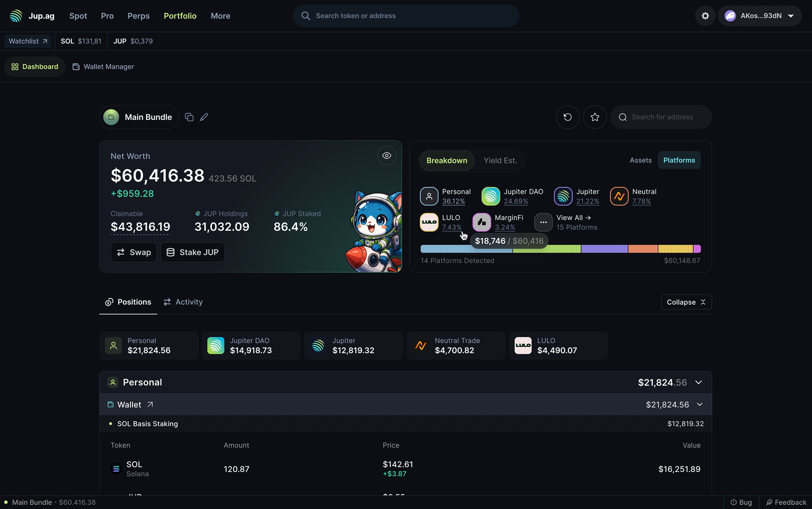Click the SOL token icon in table
This screenshot has width=812, height=509.
pyautogui.click(x=116, y=469)
